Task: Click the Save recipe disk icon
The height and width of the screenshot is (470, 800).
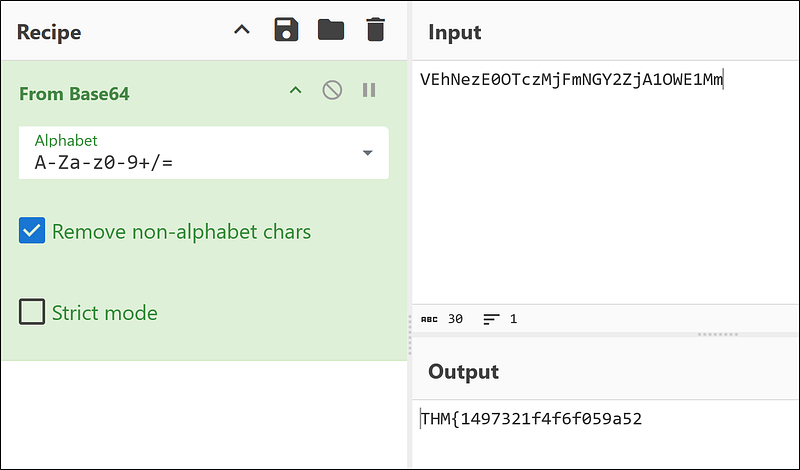Action: point(287,30)
